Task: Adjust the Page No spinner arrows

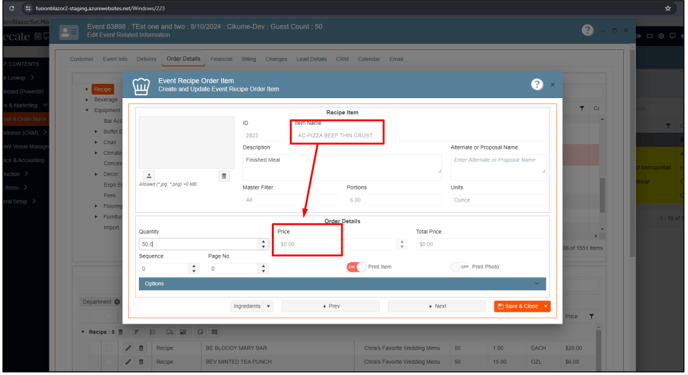Action: tap(263, 268)
